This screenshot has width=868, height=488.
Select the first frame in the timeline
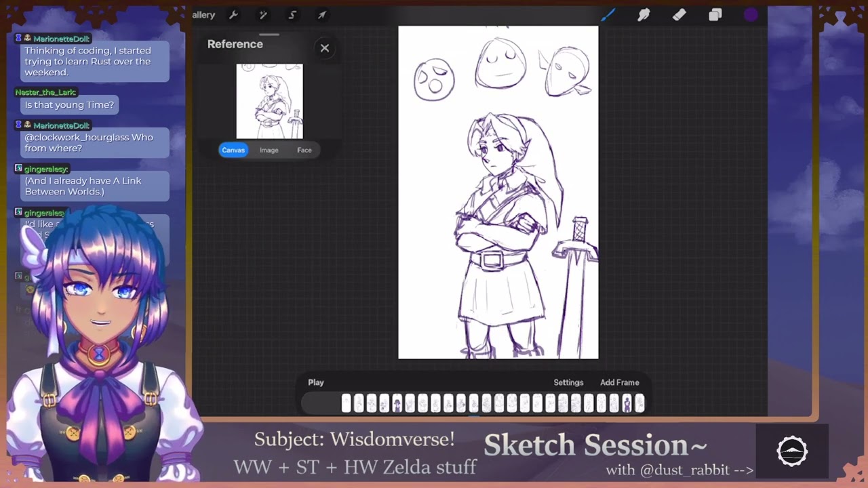347,404
